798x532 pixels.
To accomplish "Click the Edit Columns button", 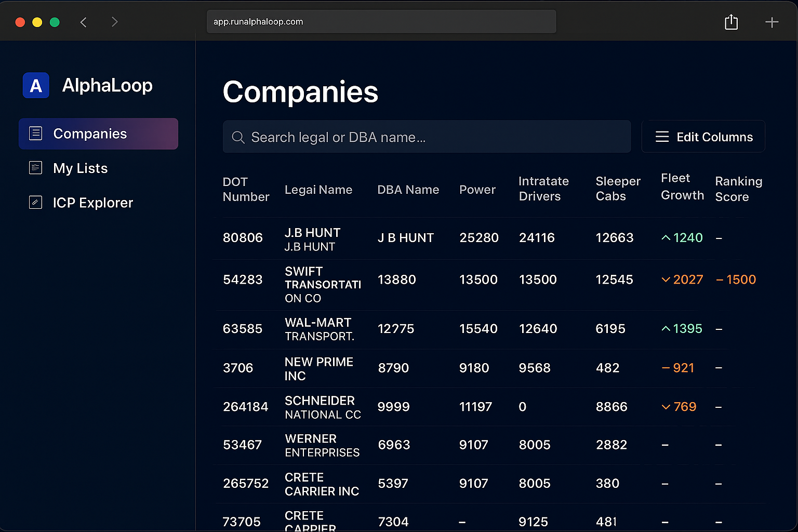I will click(703, 136).
